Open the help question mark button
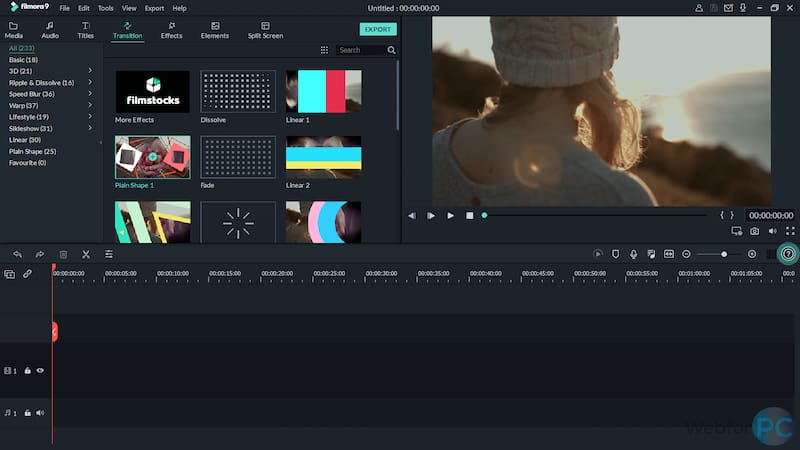Image resolution: width=800 pixels, height=450 pixels. point(788,254)
